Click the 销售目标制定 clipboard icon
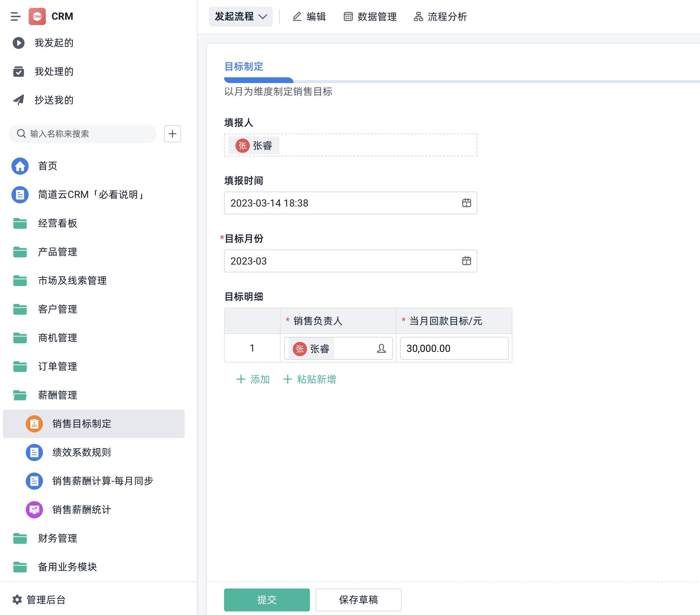This screenshot has width=700, height=615. pyautogui.click(x=34, y=424)
